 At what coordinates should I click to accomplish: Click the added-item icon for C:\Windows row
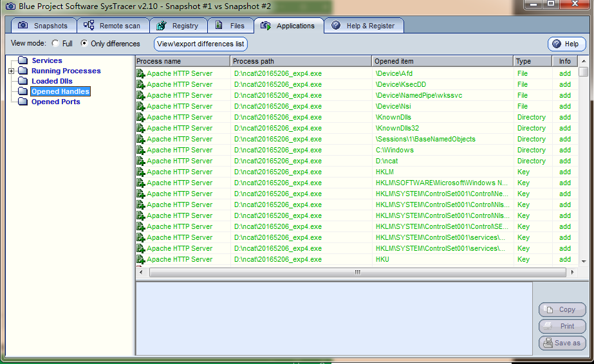pyautogui.click(x=141, y=150)
